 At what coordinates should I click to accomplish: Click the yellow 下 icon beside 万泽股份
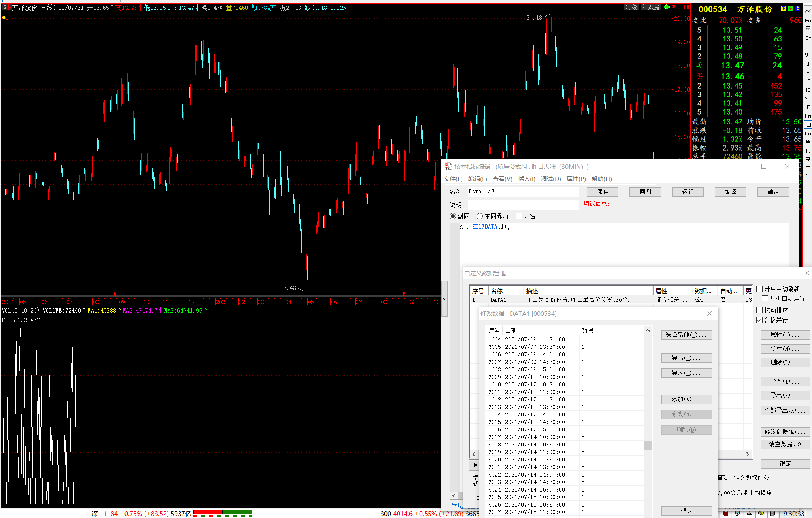pyautogui.click(x=783, y=8)
